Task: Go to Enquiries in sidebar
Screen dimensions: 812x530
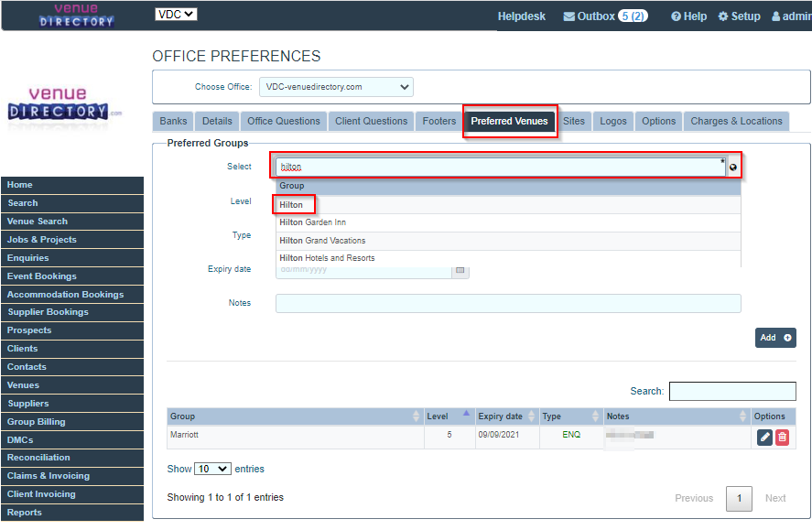Action: point(72,258)
